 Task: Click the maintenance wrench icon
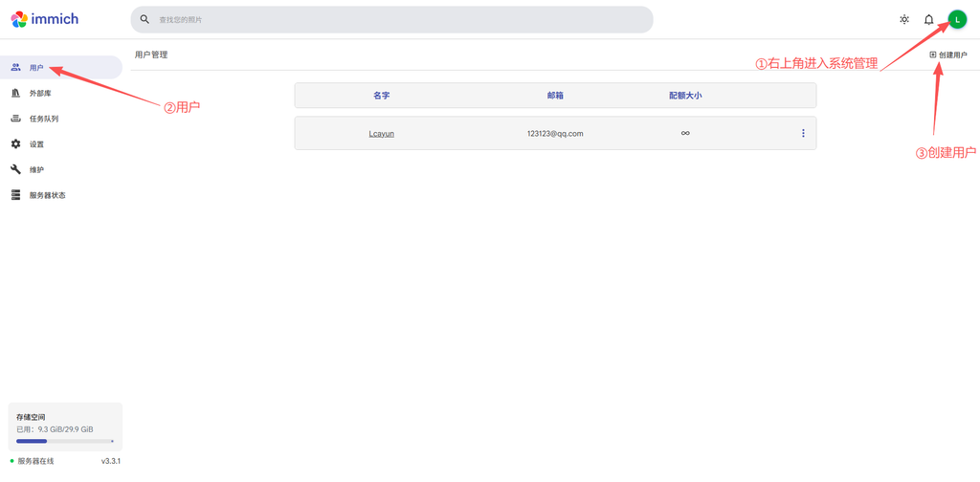click(x=15, y=169)
